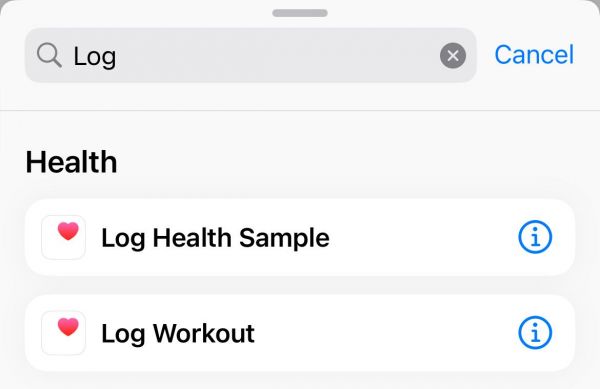This screenshot has width=600, height=389.
Task: Add the Log Workout action
Action: click(300, 333)
